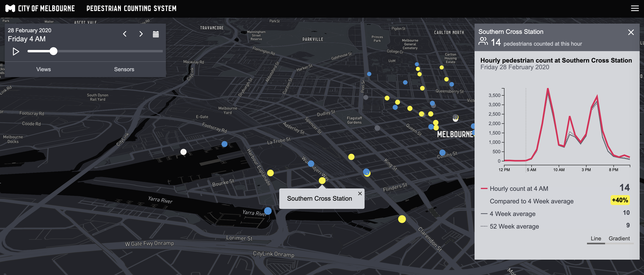The height and width of the screenshot is (275, 644).
Task: Select the Line chart tab
Action: pos(596,238)
